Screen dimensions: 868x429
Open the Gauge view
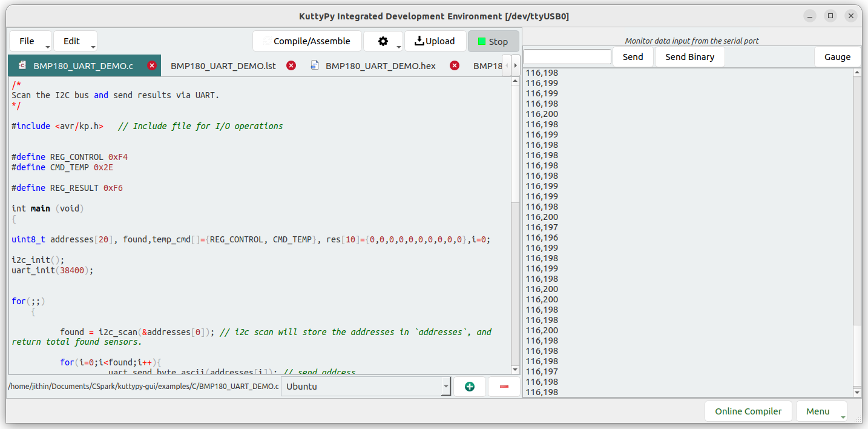[x=838, y=56]
